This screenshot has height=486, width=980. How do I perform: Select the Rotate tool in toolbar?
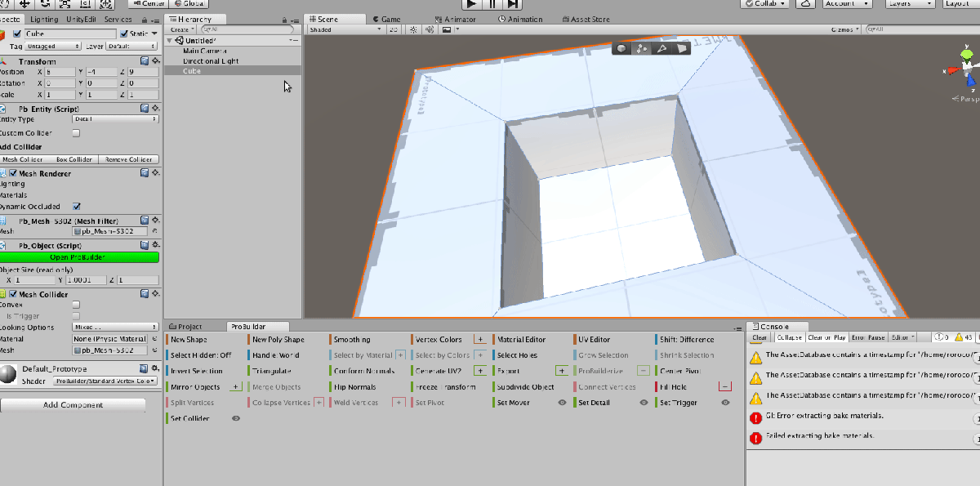point(46,3)
